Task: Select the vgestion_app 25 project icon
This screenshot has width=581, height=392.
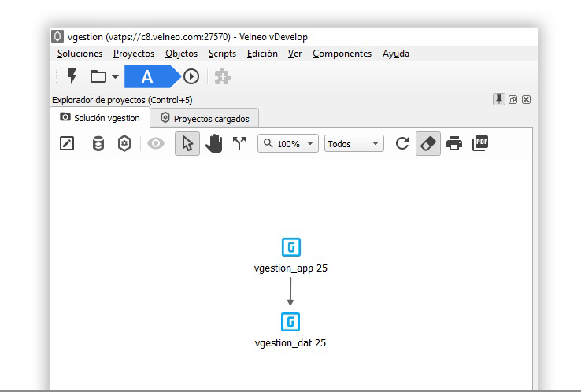Action: (291, 247)
